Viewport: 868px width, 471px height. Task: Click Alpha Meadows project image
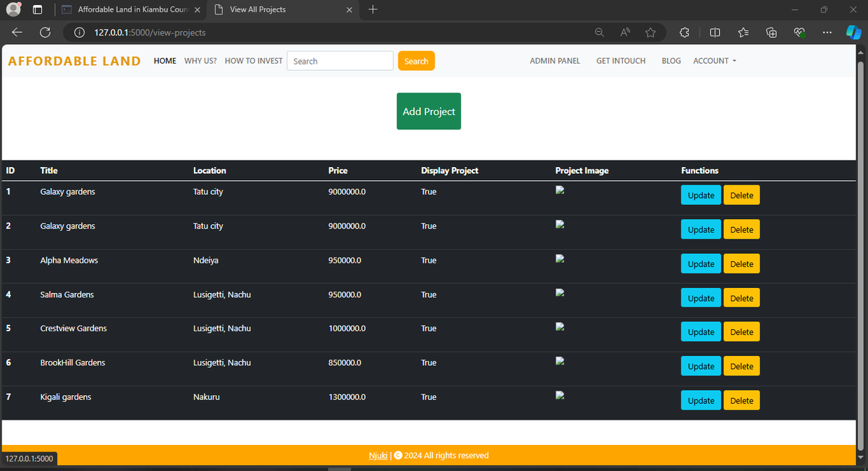[559, 258]
